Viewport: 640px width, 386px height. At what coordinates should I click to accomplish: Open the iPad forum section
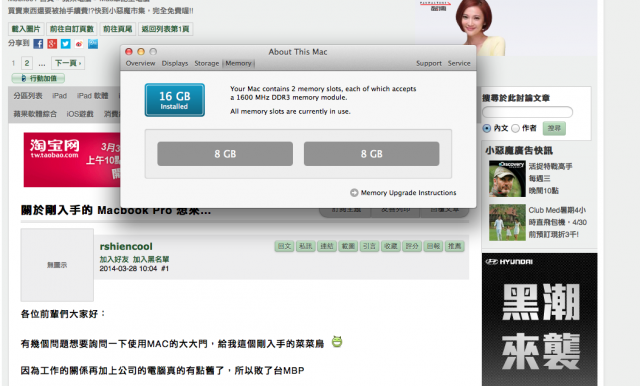60,96
